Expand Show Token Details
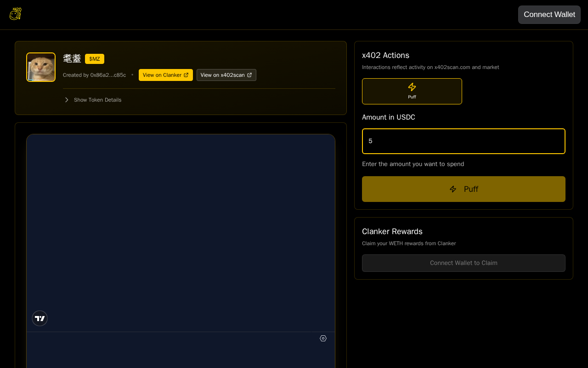The width and height of the screenshot is (588, 368). (x=93, y=100)
